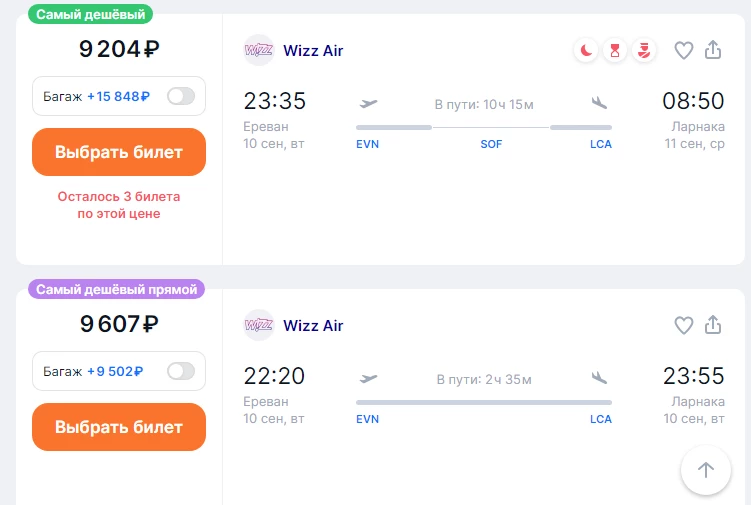The image size is (751, 505).
Task: Click LCA code on the direct ticket
Action: (601, 419)
